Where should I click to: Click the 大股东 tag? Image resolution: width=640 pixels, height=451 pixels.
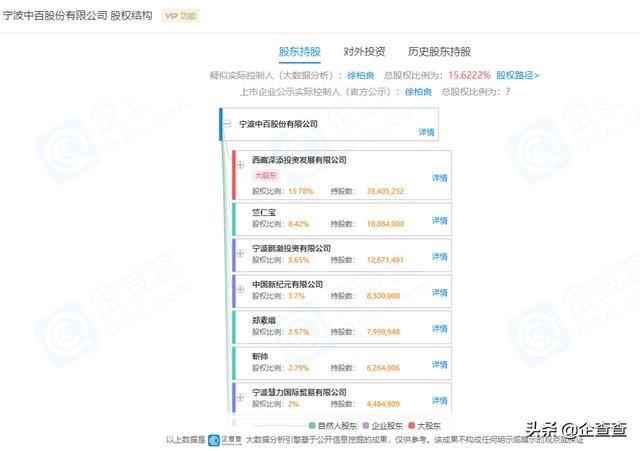click(x=266, y=176)
